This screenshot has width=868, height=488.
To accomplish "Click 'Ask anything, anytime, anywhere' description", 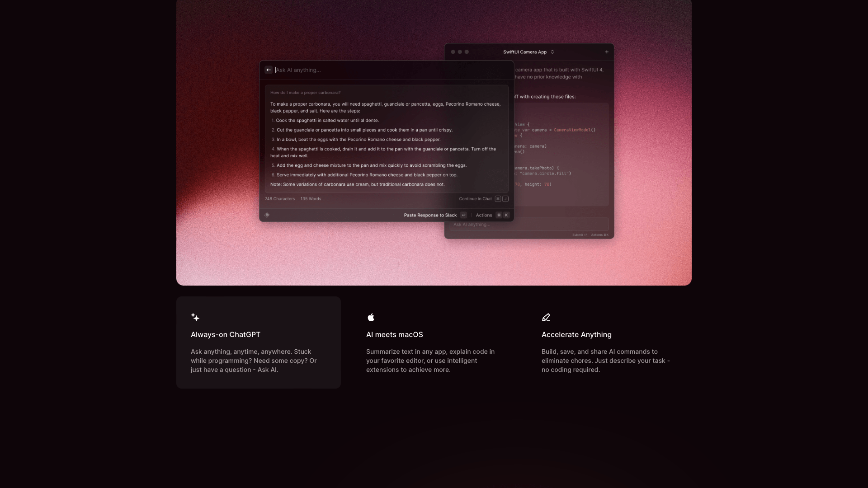I will pos(254,361).
